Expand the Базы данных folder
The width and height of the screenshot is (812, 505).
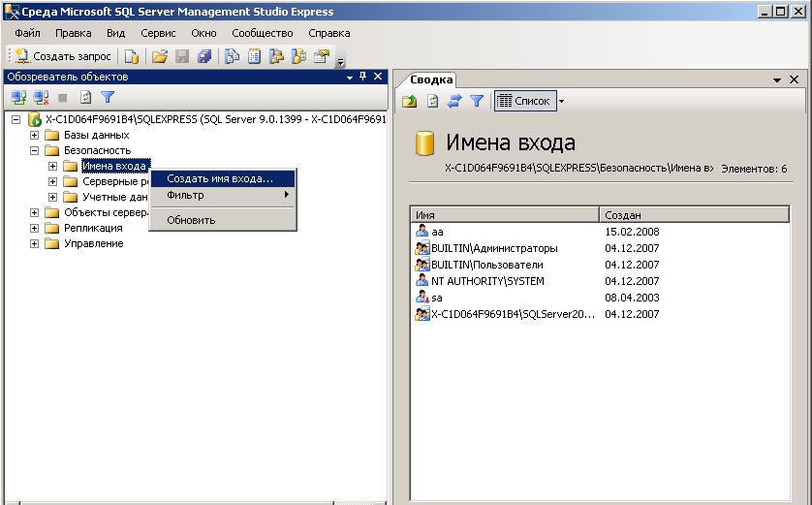34,135
